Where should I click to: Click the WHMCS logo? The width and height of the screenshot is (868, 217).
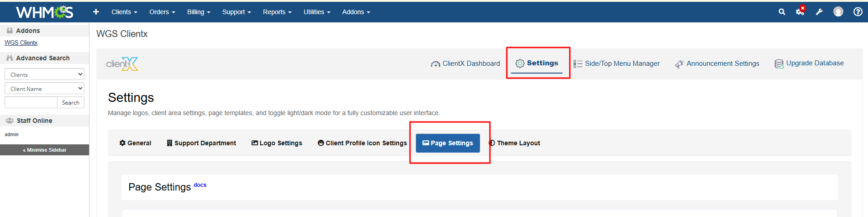(44, 12)
